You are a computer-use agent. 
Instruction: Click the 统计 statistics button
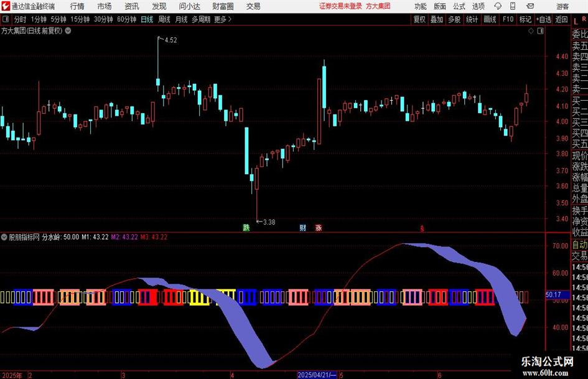tap(472, 19)
